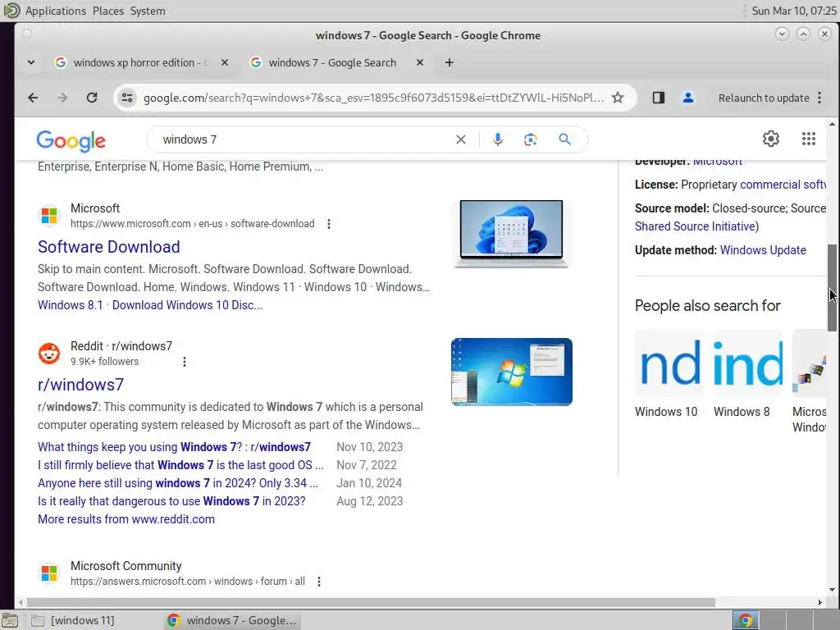Screen dimensions: 840x630
Task: Search by image with Google Lens
Action: click(531, 139)
